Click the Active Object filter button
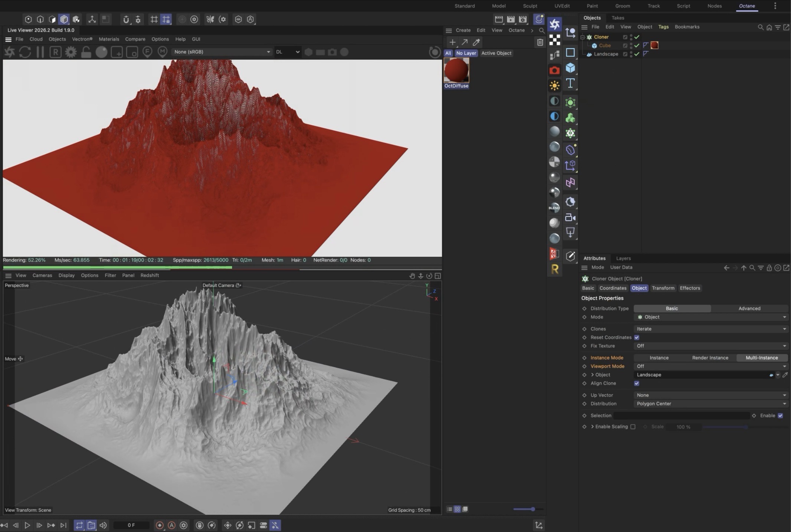Viewport: 791px width, 532px height. coord(496,53)
